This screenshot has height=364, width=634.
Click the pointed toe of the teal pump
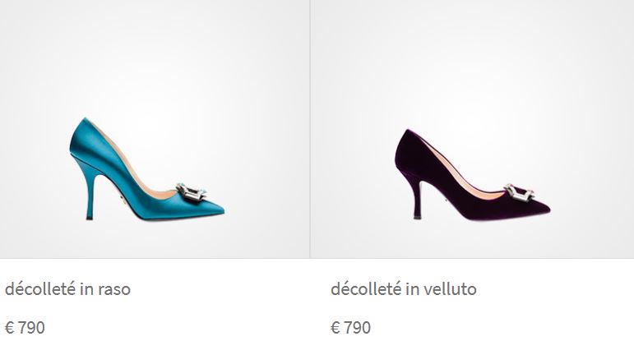click(215, 209)
